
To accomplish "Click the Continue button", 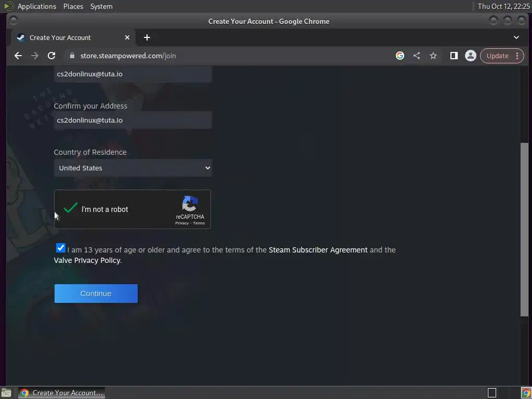I will pos(96,294).
